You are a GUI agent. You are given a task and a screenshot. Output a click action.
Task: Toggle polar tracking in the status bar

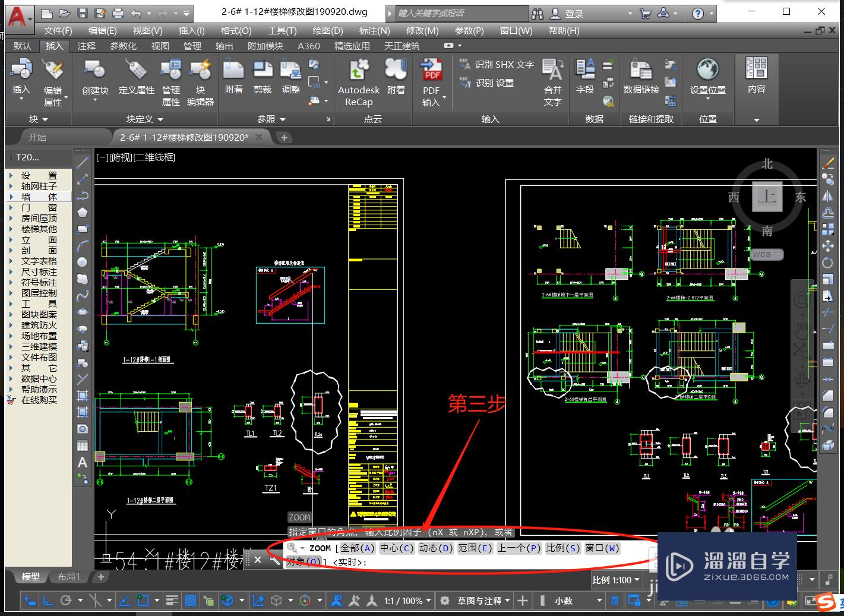pos(66,601)
